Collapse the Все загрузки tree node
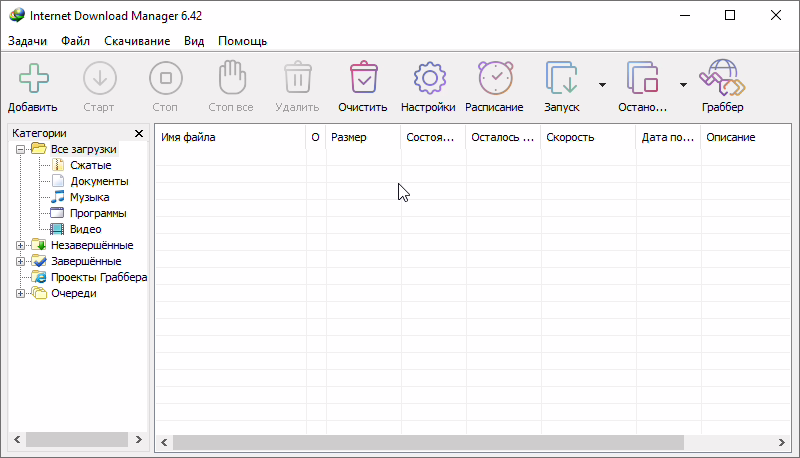The image size is (800, 458). pos(21,149)
